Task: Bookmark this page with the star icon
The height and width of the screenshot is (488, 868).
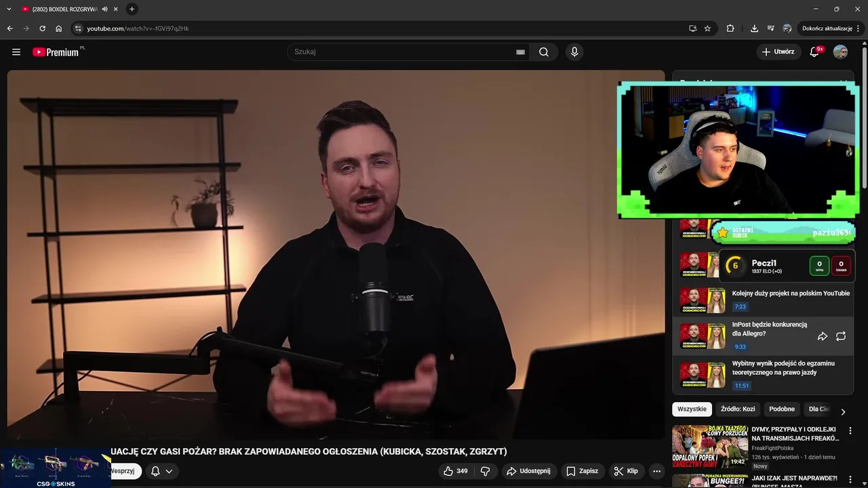Action: coord(707,28)
